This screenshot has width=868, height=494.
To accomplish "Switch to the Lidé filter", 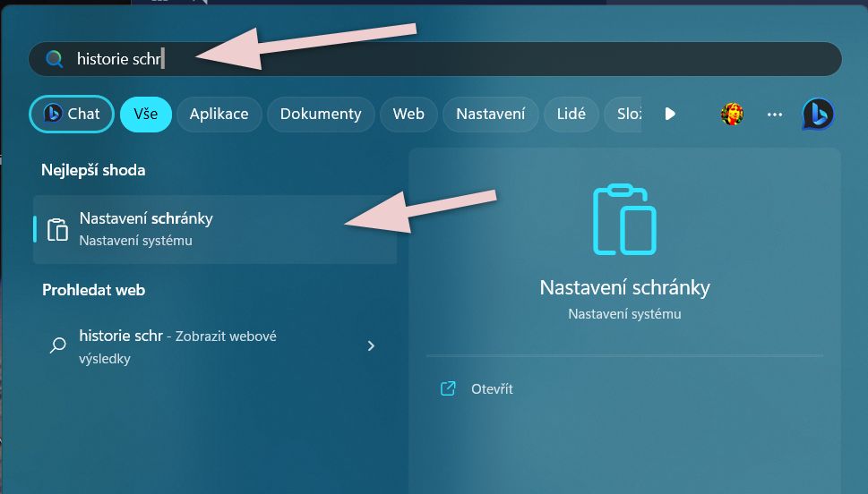I will [x=572, y=114].
